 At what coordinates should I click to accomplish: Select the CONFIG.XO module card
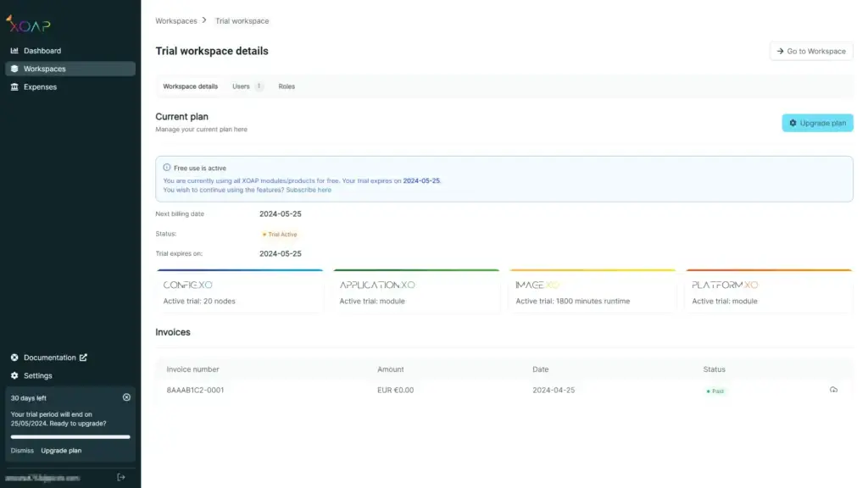(240, 291)
